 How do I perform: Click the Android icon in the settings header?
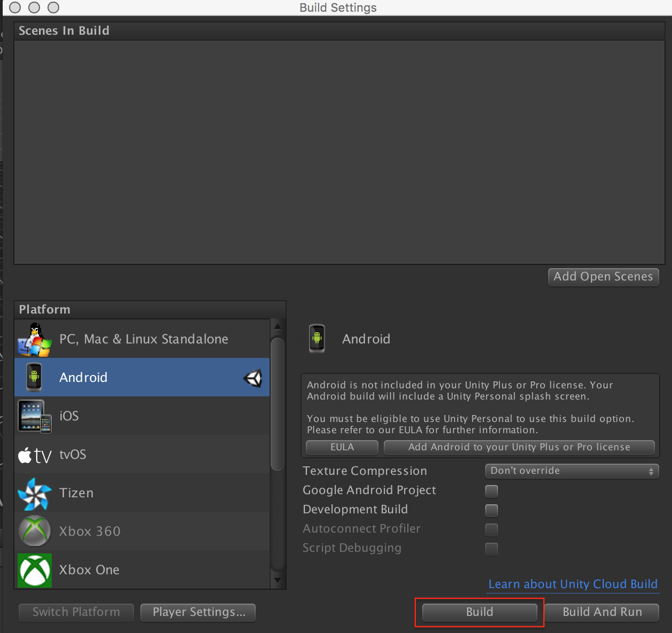pyautogui.click(x=317, y=339)
